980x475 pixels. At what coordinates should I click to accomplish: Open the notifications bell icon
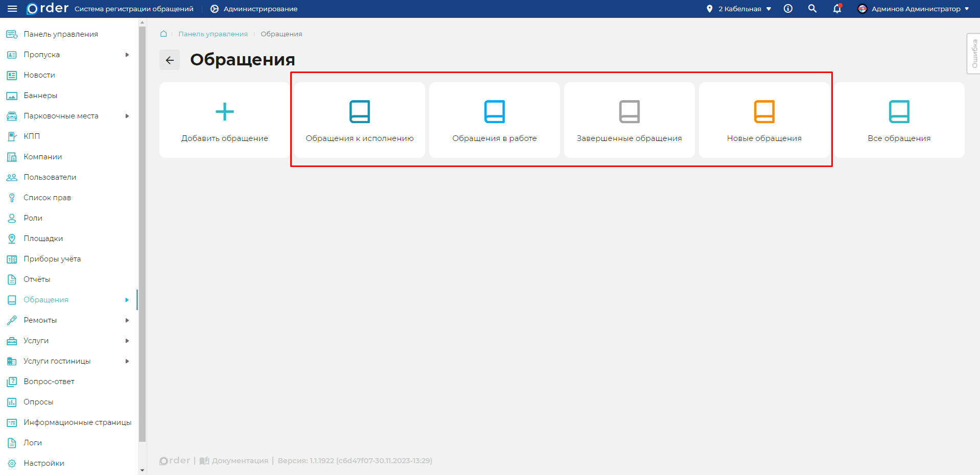[x=837, y=9]
